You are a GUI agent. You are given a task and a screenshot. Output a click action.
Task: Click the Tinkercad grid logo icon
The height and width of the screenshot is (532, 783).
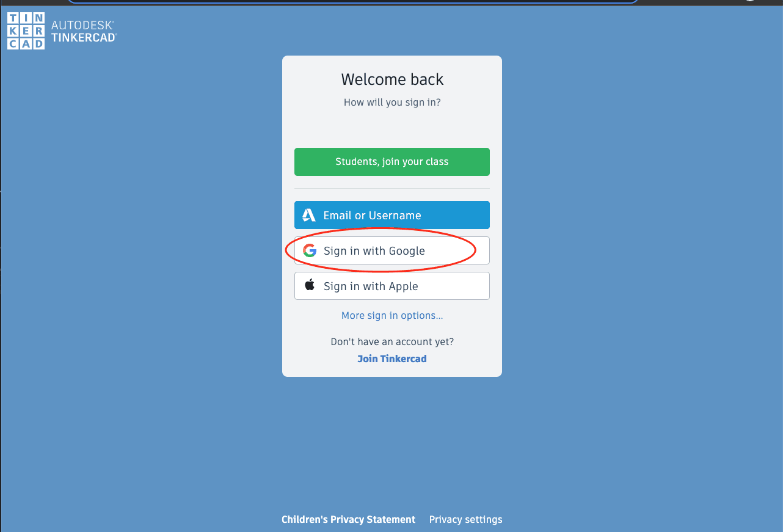point(26,31)
